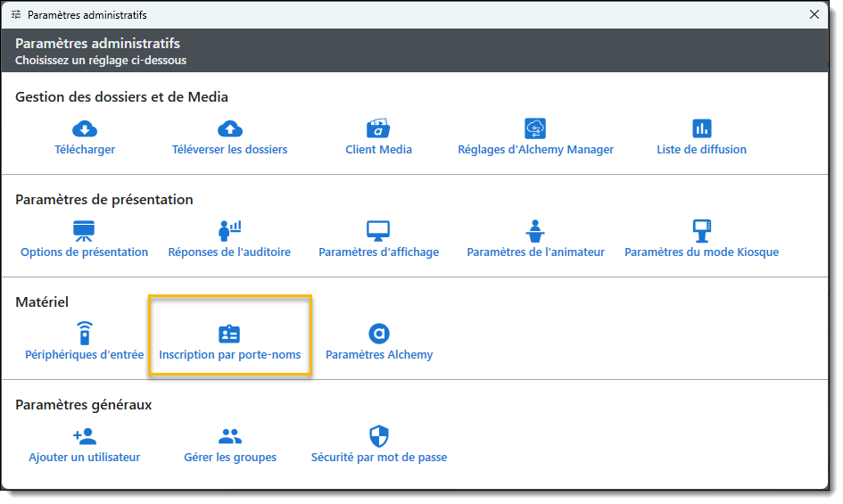The width and height of the screenshot is (843, 504).
Task: Open the Client Media icon
Action: [x=378, y=128]
